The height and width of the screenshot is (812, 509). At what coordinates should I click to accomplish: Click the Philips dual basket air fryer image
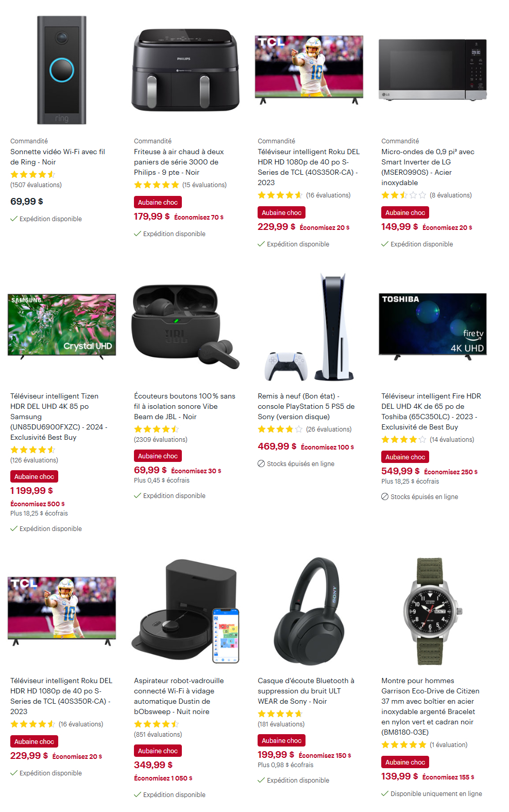pyautogui.click(x=185, y=70)
